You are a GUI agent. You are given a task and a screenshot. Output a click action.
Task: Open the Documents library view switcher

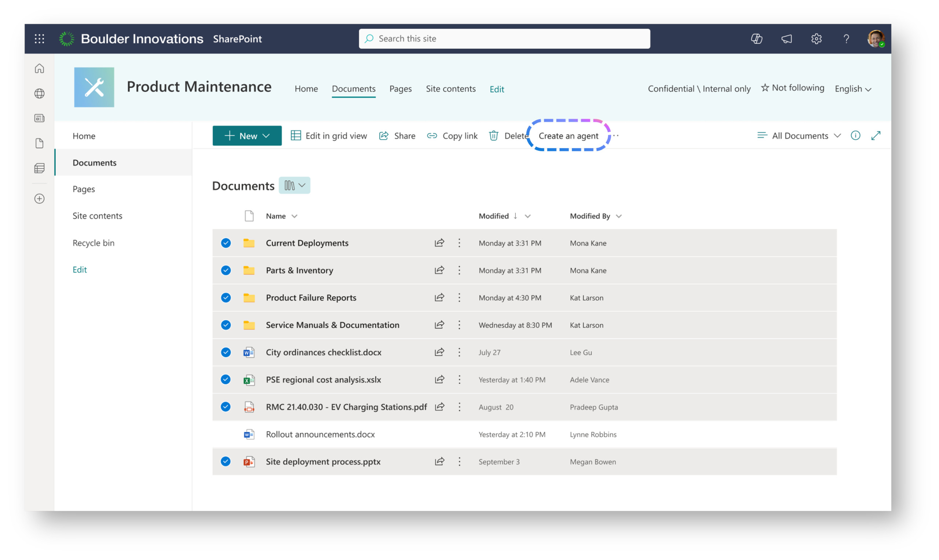click(x=295, y=185)
